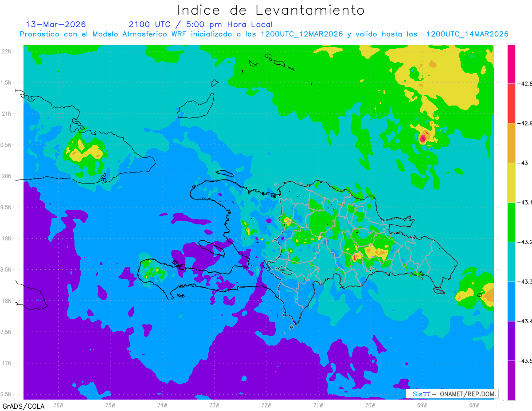Image resolution: width=532 pixels, height=411 pixels.
Task: Click legend value '-43.4'
Action: [525, 321]
